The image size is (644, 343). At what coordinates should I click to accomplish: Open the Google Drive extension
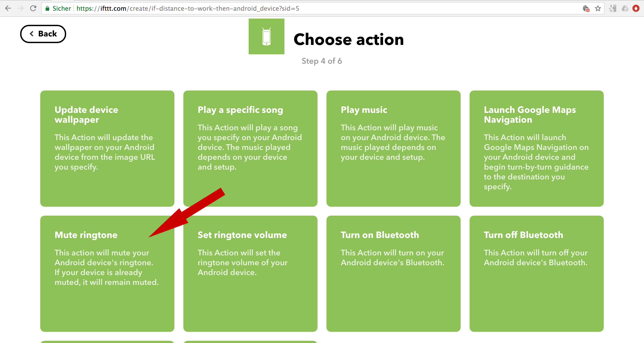625,8
